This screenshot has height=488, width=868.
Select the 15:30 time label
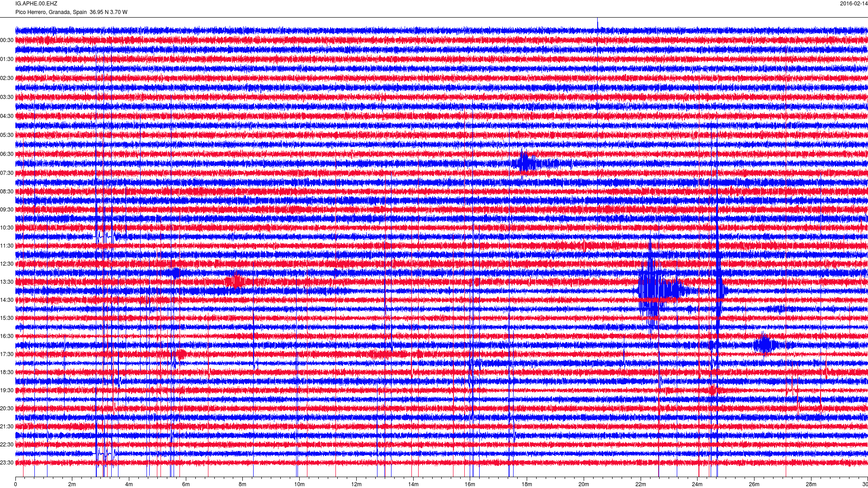[7, 318]
